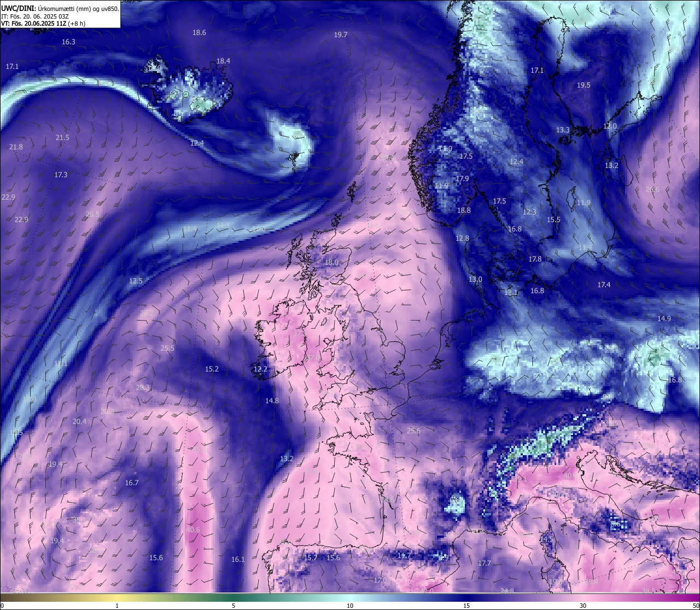This screenshot has width=700, height=610.
Task: Click the colorbar tick label 30
Action: coord(583,606)
